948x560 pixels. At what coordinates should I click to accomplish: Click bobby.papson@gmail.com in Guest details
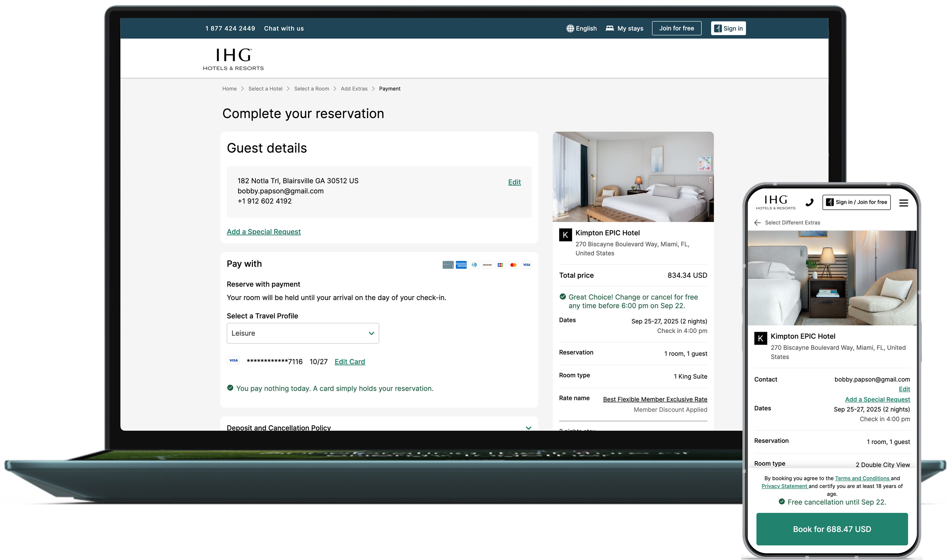[x=280, y=191]
